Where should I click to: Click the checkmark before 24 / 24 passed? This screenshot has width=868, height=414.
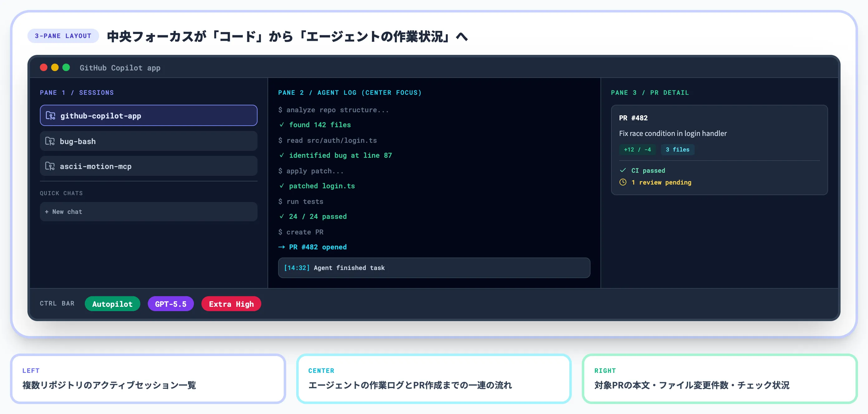point(282,216)
